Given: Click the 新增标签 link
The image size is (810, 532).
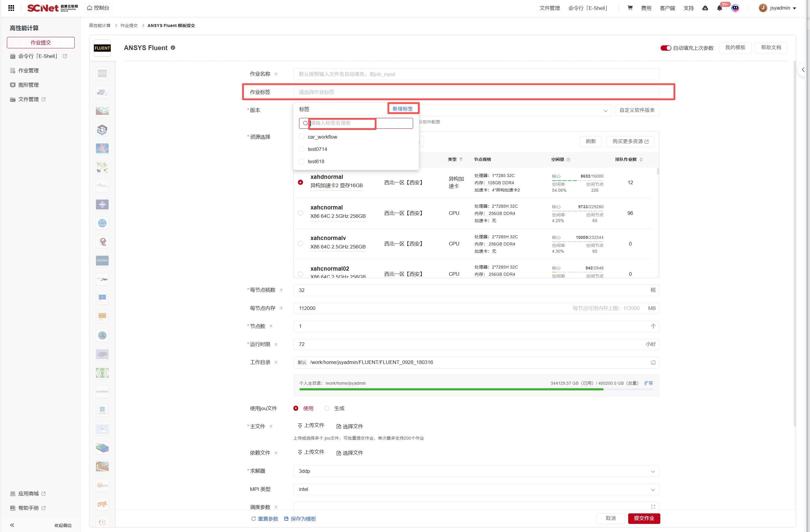Looking at the screenshot, I should [x=403, y=109].
